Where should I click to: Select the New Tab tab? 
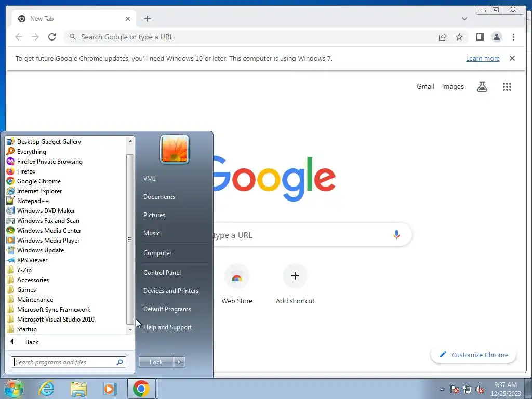click(74, 19)
